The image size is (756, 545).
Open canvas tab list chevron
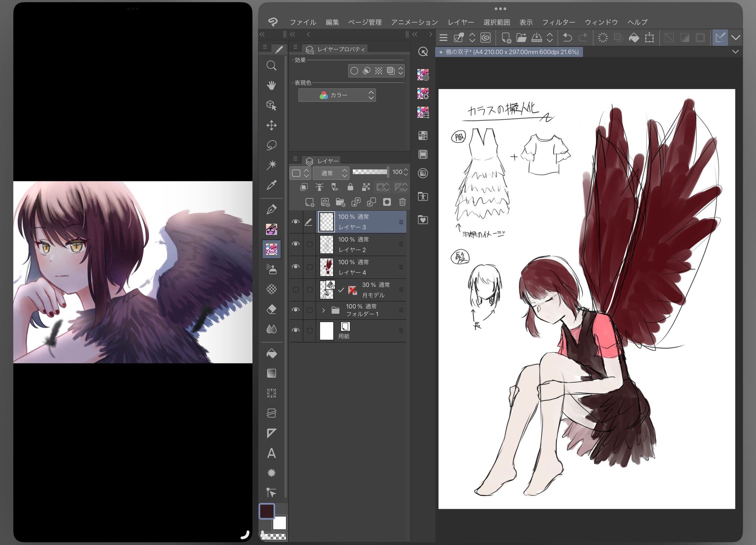point(736,52)
